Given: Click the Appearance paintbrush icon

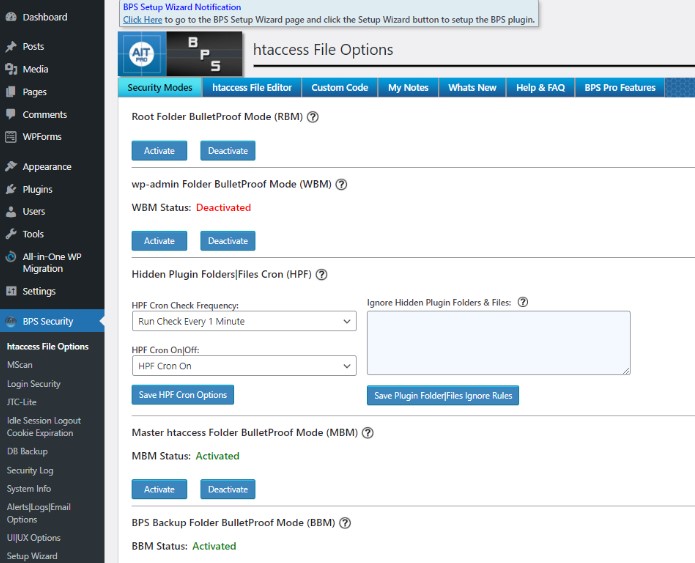Looking at the screenshot, I should (x=11, y=167).
